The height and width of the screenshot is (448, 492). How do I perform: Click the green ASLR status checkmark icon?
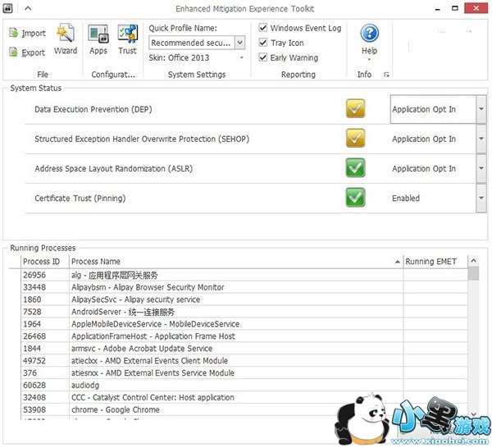[355, 168]
